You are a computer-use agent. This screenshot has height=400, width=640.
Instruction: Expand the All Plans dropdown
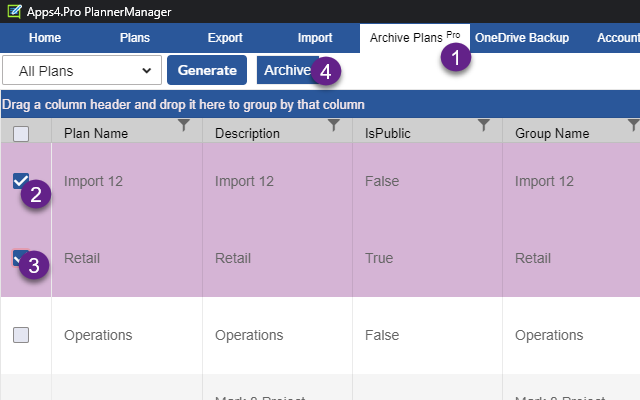(82, 71)
